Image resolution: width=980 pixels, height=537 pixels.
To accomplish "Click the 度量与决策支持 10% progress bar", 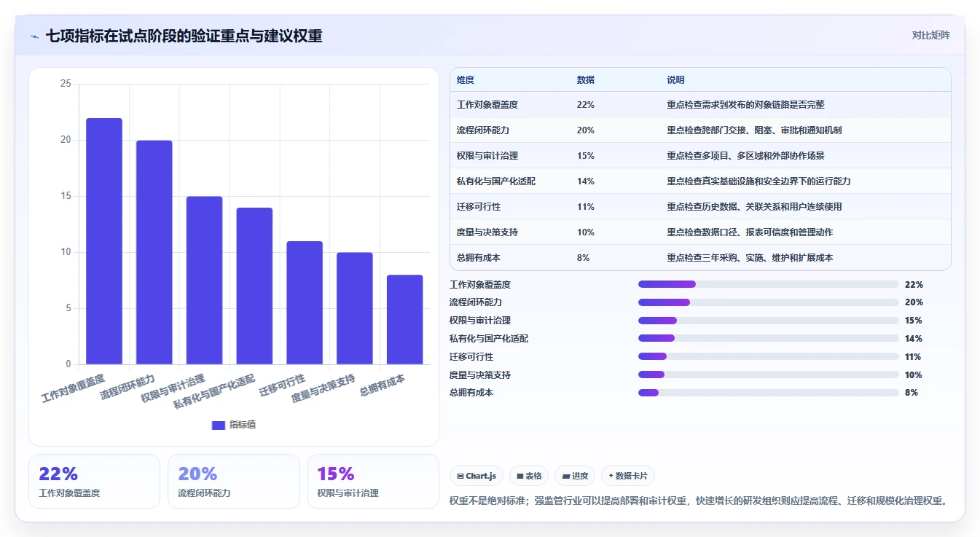I will pyautogui.click(x=769, y=375).
